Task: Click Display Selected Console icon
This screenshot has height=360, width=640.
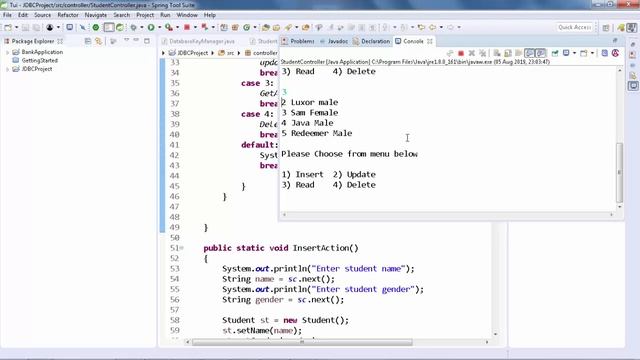Action: (x=566, y=53)
